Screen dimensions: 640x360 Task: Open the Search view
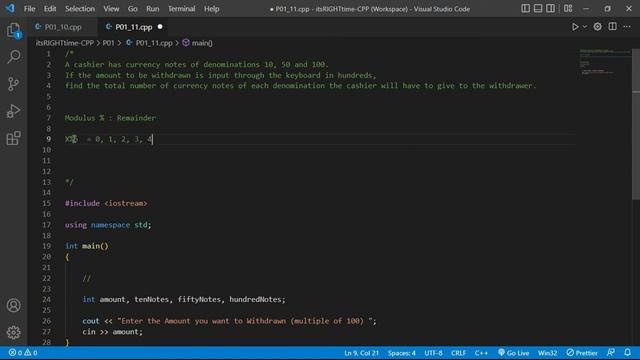coord(13,57)
